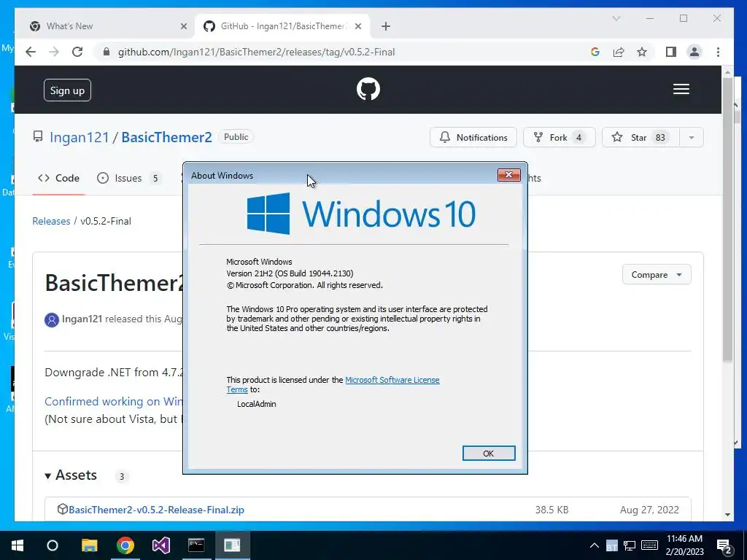Click the address bar URL

coord(256,52)
